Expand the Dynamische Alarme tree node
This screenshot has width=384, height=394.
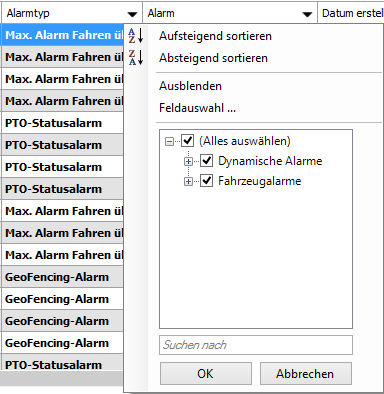coord(188,162)
